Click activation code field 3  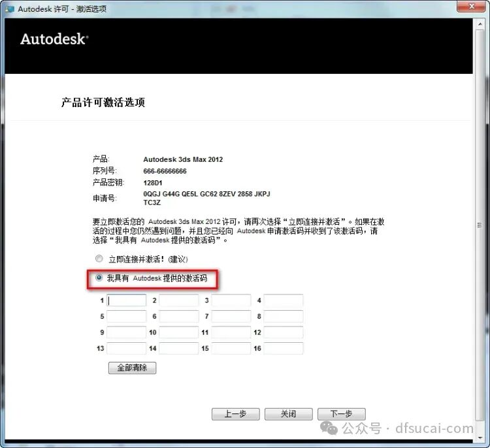(231, 300)
